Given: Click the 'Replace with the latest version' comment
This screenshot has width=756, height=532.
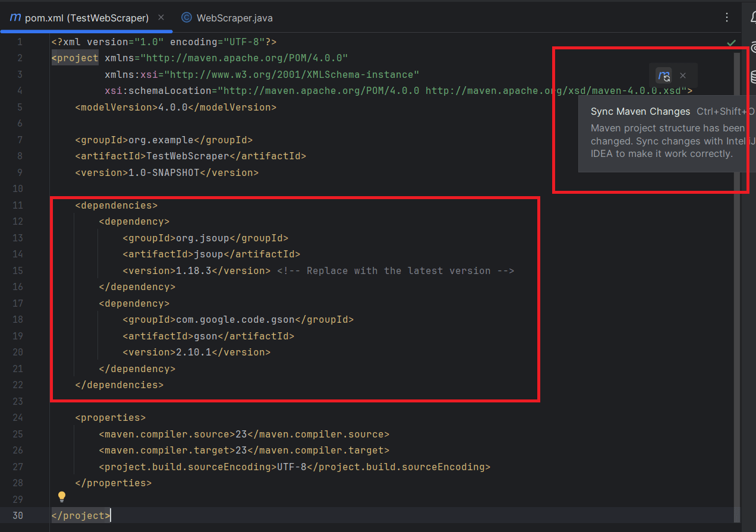Looking at the screenshot, I should point(396,270).
